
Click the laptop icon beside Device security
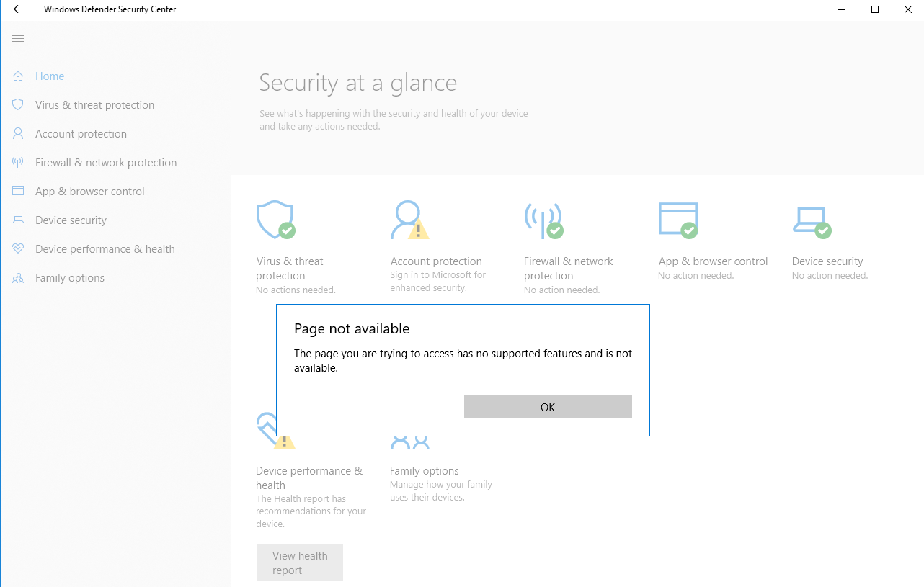pyautogui.click(x=18, y=220)
